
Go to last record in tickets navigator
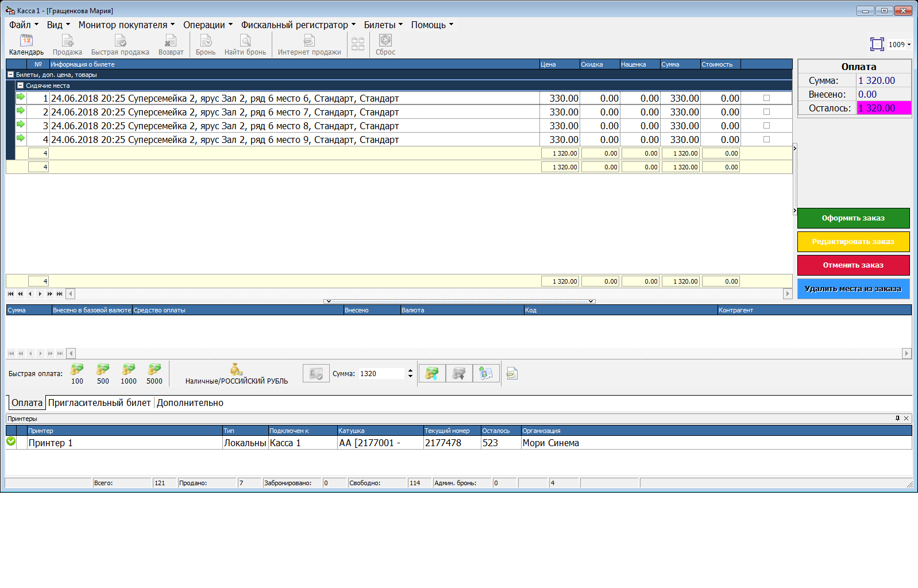(x=60, y=293)
